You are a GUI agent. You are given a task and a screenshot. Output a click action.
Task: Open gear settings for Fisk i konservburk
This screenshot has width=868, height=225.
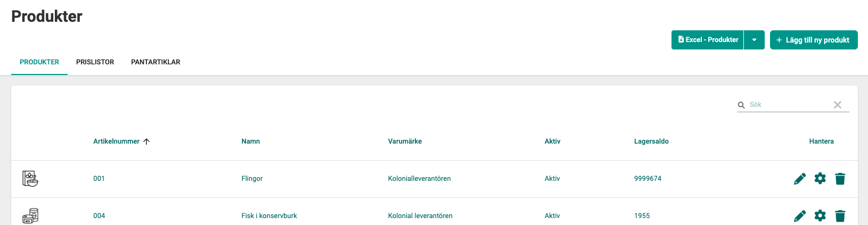tap(820, 216)
